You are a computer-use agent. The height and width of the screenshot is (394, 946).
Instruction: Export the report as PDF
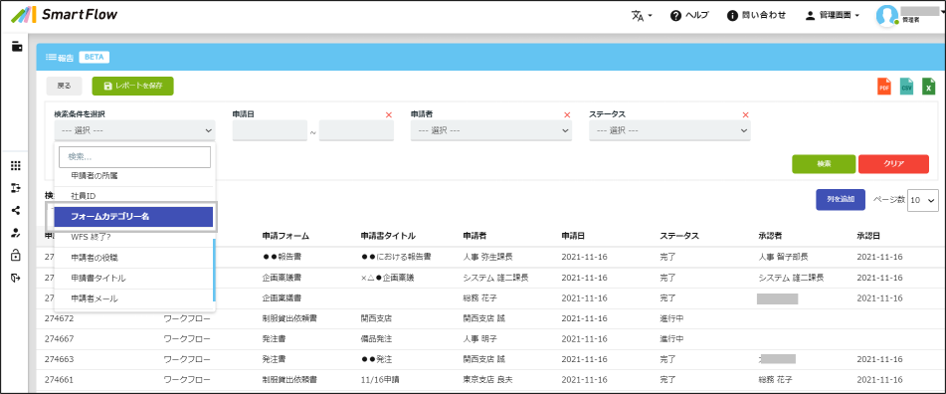tap(884, 86)
